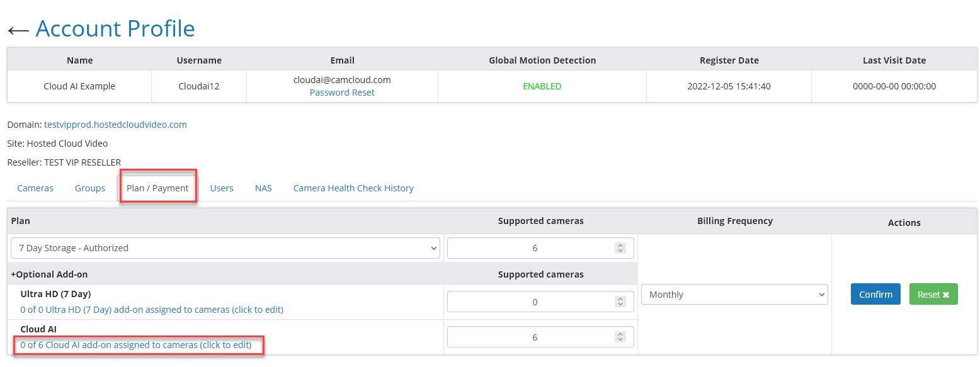Click stepper arrows on Ultra HD field
This screenshot has width=980, height=367.
pos(620,302)
